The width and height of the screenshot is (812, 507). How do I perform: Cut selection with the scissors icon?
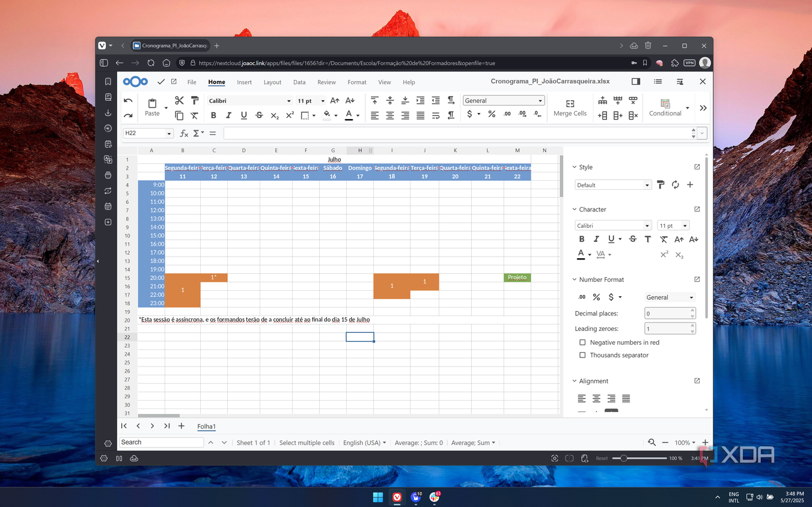(179, 100)
